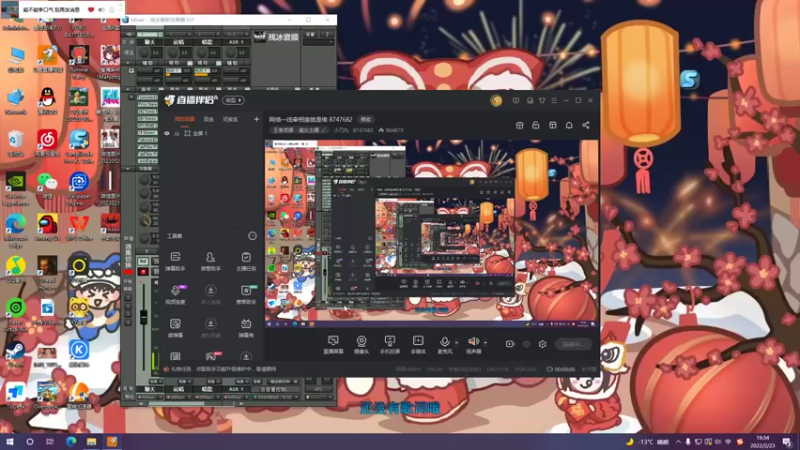Viewport: 800px width, 450px height.
Task: Add 多媒体 media source
Action: [418, 344]
